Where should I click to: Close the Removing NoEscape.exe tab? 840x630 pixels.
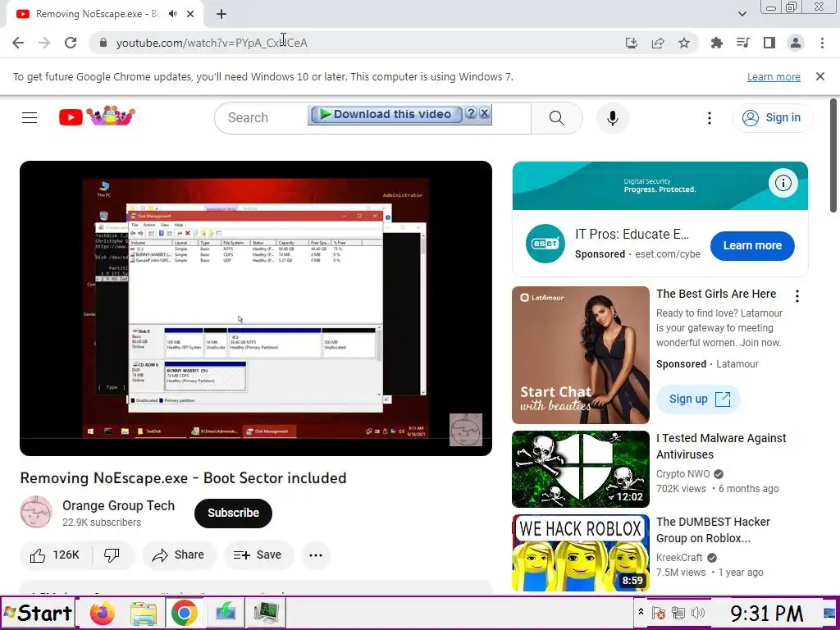(x=190, y=14)
